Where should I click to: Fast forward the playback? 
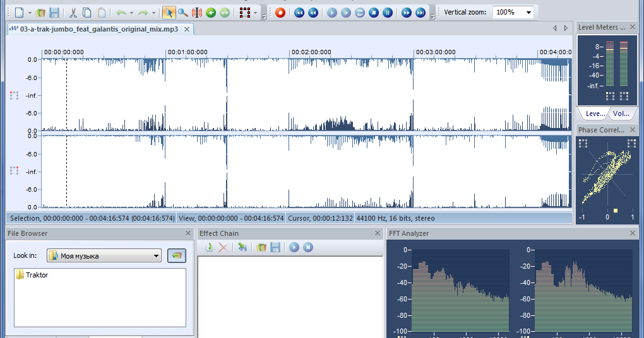tap(406, 13)
